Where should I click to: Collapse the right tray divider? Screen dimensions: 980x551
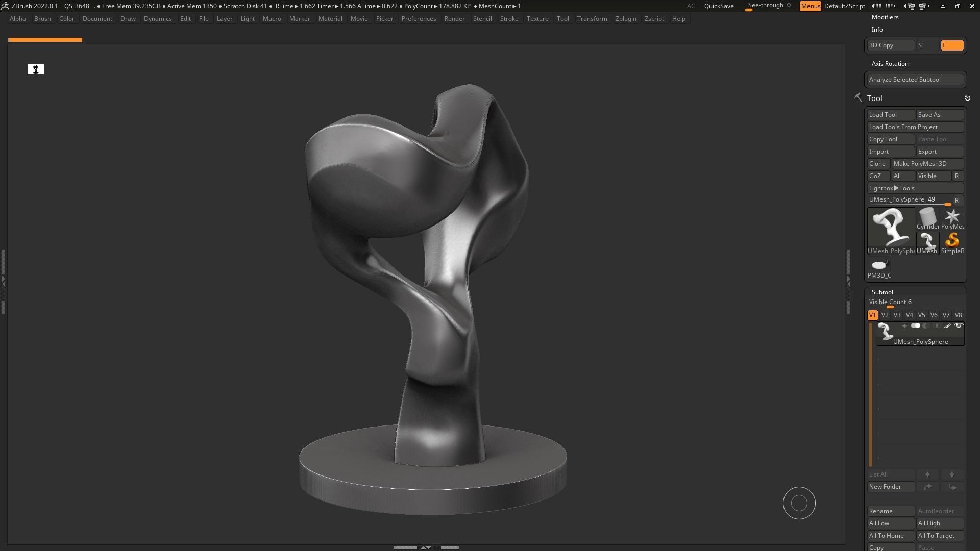(849, 281)
